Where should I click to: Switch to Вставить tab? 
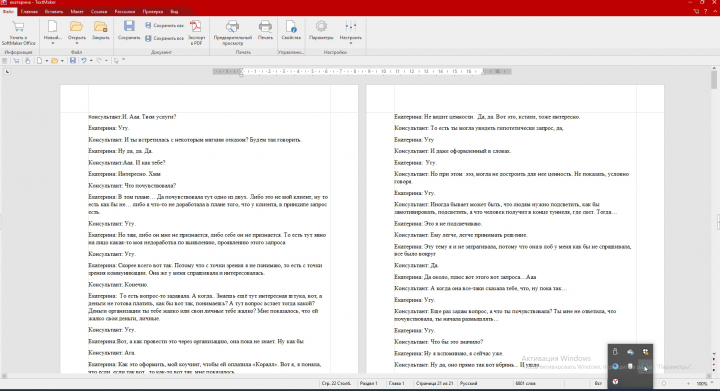pos(54,11)
